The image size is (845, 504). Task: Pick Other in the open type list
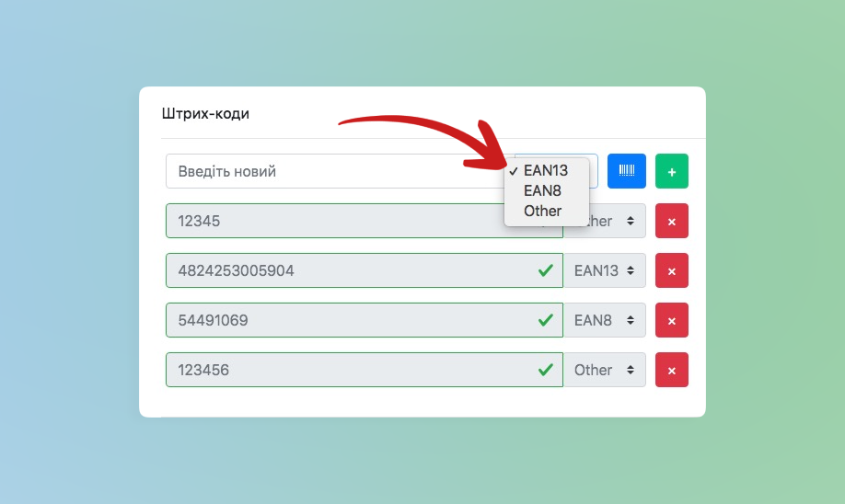542,211
